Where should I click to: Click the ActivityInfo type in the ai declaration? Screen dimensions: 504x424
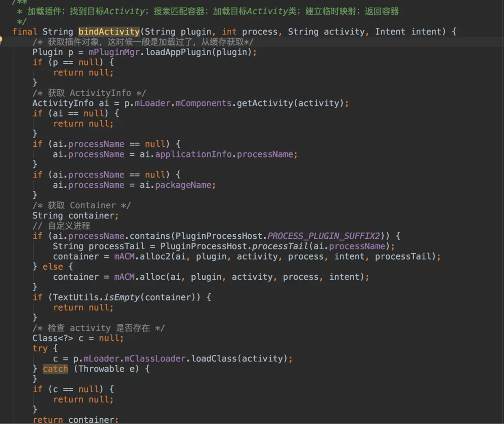coord(63,103)
